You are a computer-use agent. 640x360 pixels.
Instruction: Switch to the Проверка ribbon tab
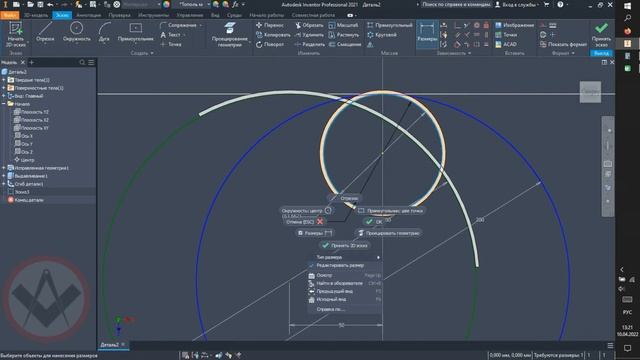(119, 15)
